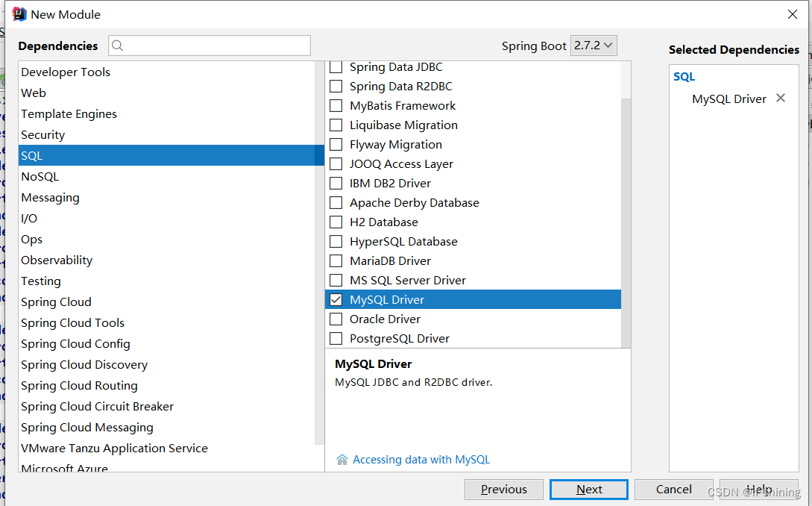Viewport: 812px width, 506px height.
Task: Check the PostgreSQL Driver option
Action: [336, 338]
